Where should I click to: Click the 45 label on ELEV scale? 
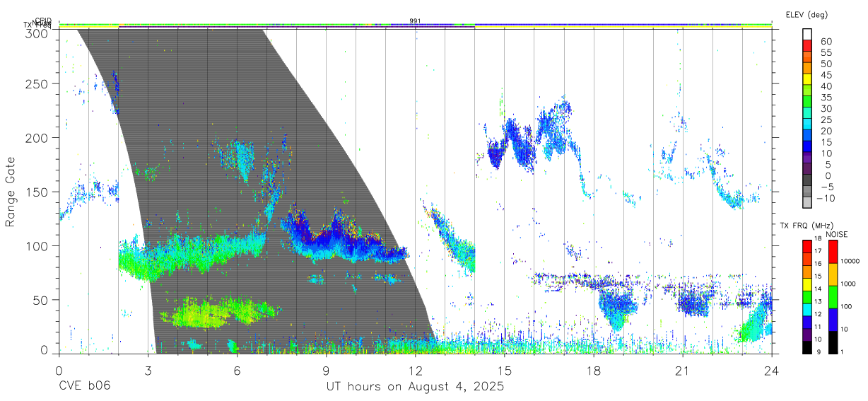point(825,75)
